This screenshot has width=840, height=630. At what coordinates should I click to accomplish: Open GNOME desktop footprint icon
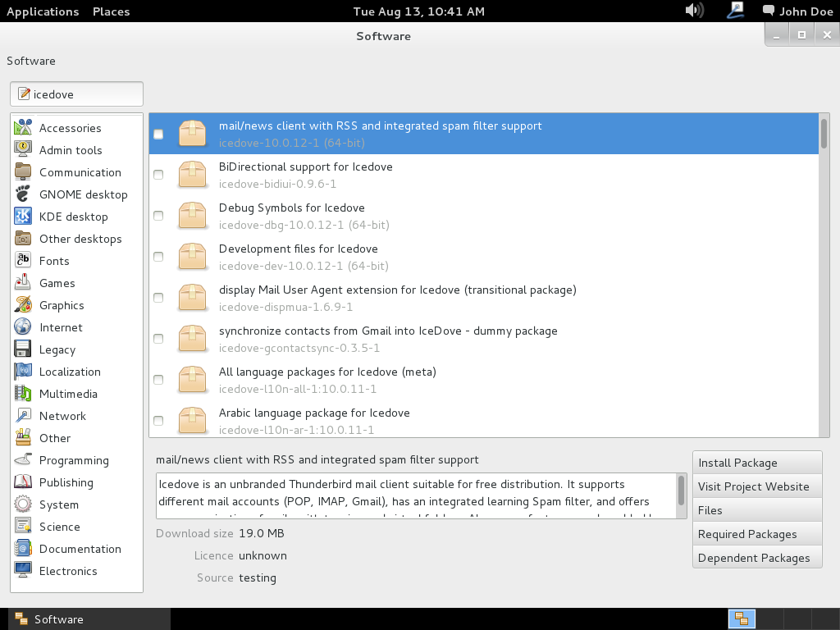click(23, 194)
